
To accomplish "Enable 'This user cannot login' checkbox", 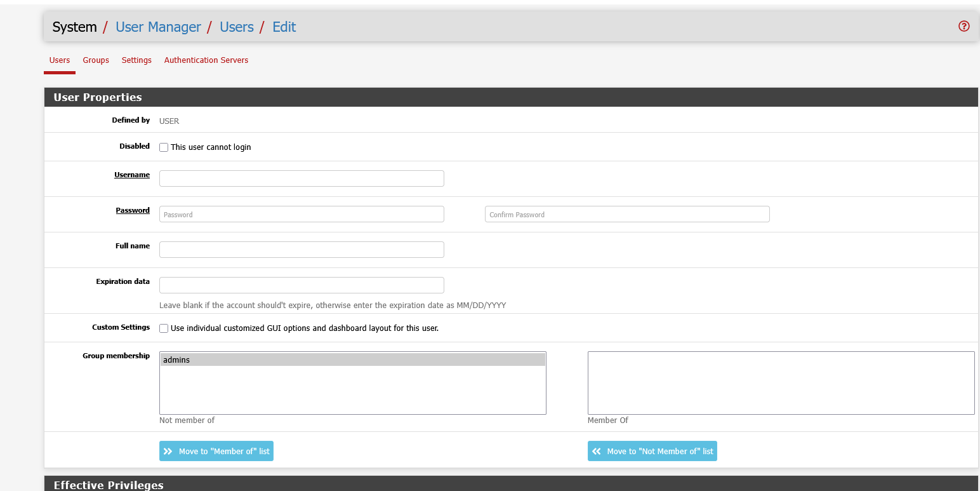I will tap(163, 147).
